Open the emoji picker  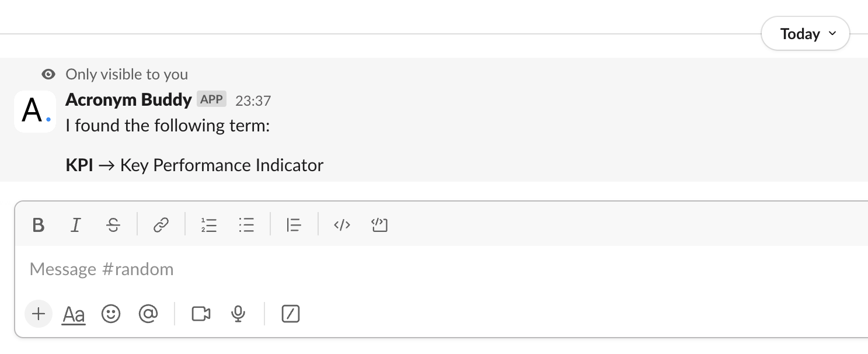(x=111, y=314)
